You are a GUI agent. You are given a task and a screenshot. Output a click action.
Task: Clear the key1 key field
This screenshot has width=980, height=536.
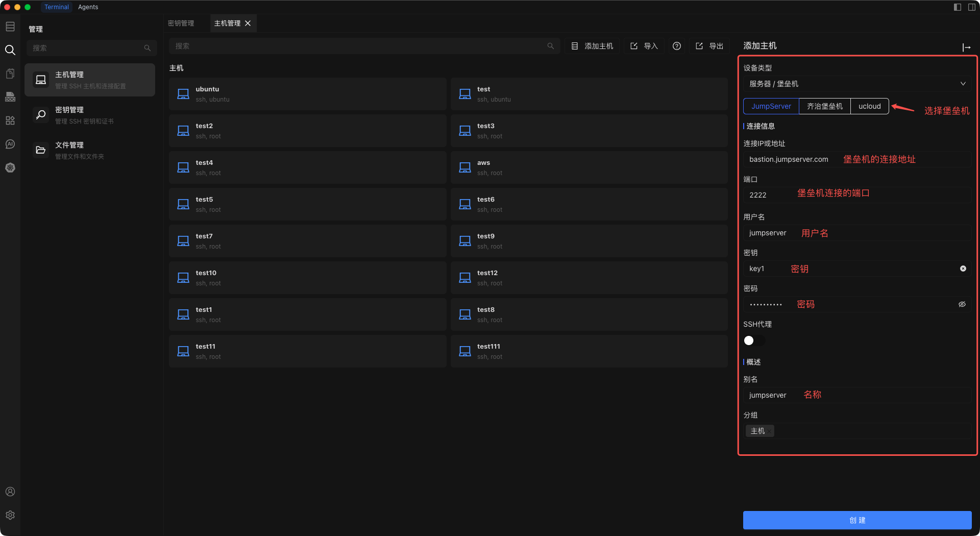click(963, 269)
